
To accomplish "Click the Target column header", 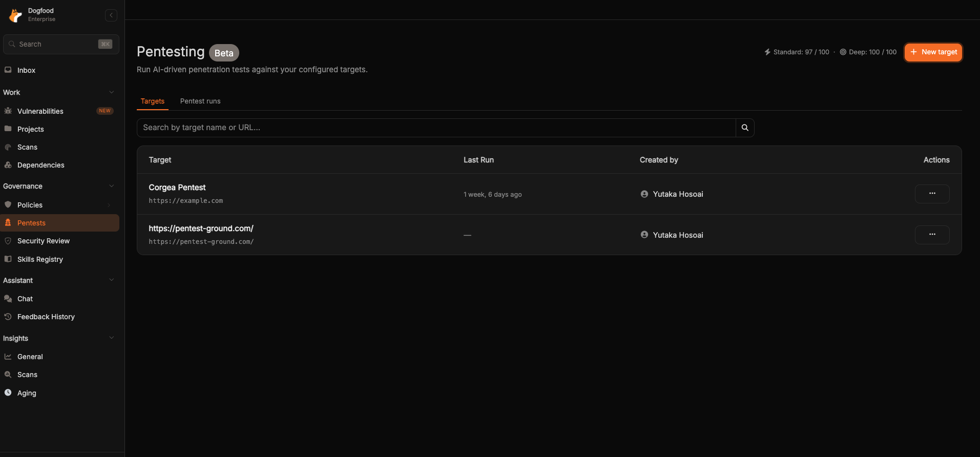I will coord(160,160).
